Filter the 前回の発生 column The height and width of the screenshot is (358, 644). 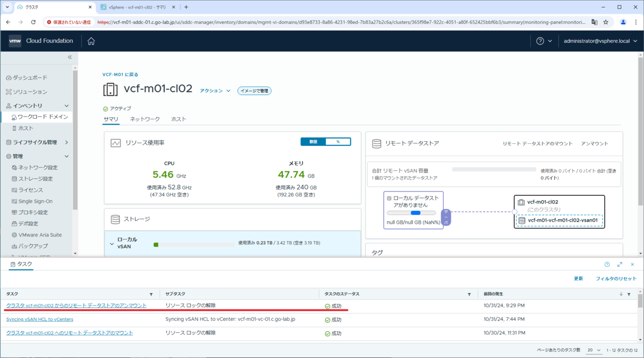(629, 294)
